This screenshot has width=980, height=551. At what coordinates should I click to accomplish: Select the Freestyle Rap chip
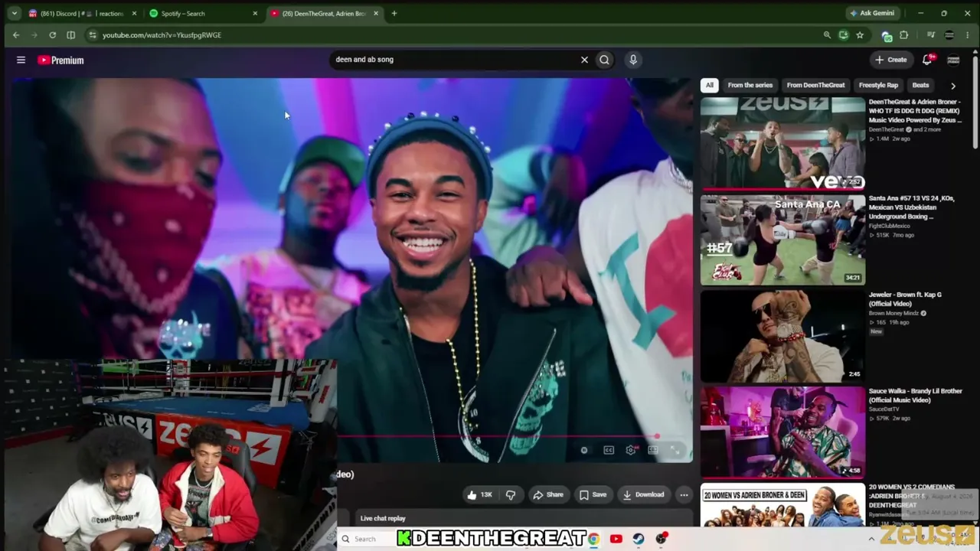878,85
